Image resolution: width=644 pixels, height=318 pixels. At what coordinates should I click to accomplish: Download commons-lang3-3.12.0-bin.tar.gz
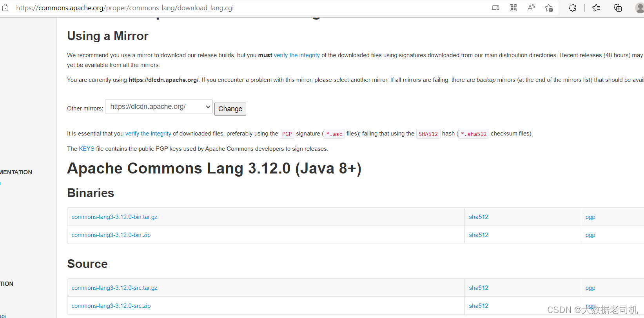coord(114,217)
